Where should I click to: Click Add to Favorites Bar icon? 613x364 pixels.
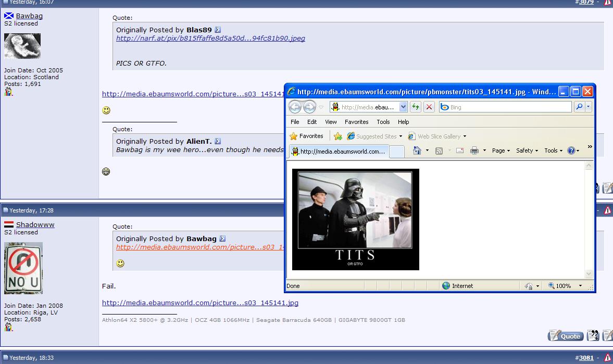(x=338, y=136)
